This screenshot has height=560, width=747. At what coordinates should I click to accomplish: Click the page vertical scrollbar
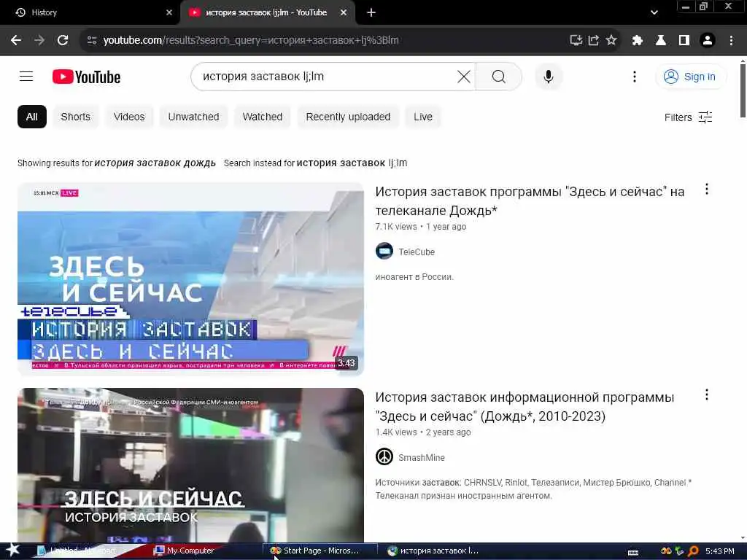[x=742, y=90]
